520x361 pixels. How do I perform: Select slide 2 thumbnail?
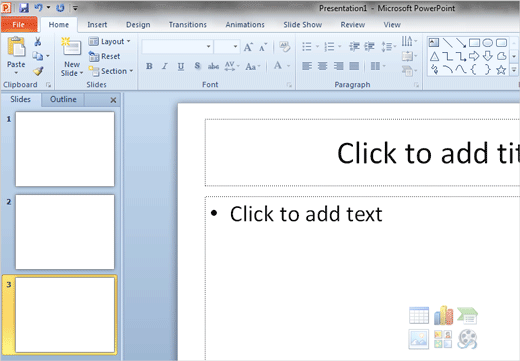click(x=65, y=232)
